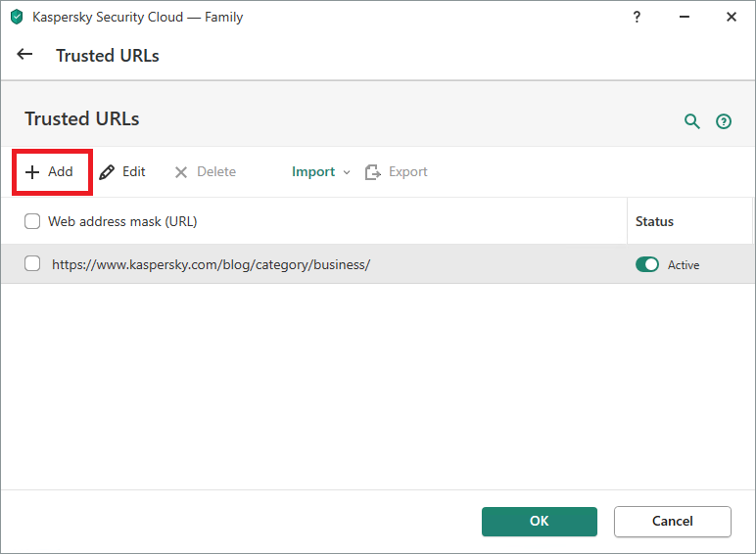Image resolution: width=756 pixels, height=554 pixels.
Task: Click the Web address mask (URL) header
Action: (122, 221)
